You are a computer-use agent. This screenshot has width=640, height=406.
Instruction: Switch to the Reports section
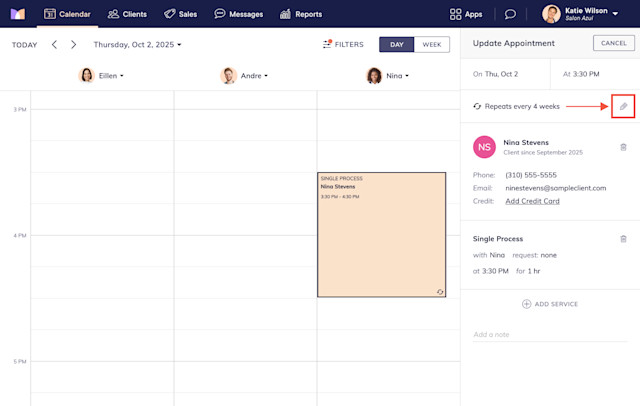[301, 14]
